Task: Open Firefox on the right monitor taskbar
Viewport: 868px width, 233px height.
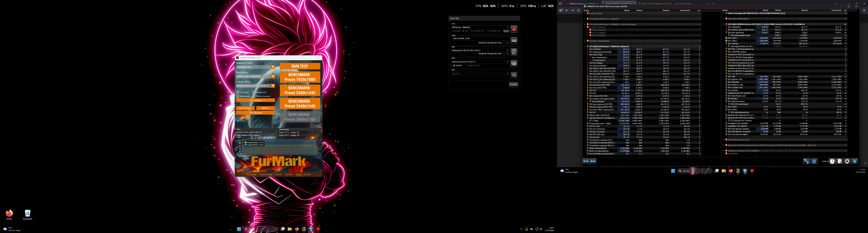Action: point(731,171)
